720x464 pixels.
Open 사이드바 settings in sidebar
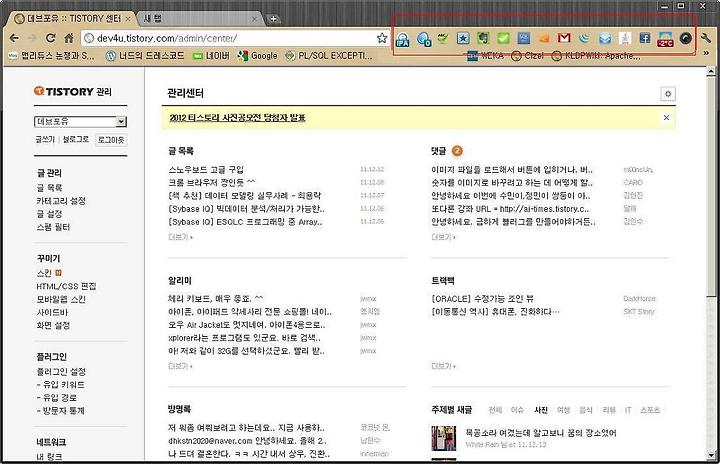pos(52,312)
